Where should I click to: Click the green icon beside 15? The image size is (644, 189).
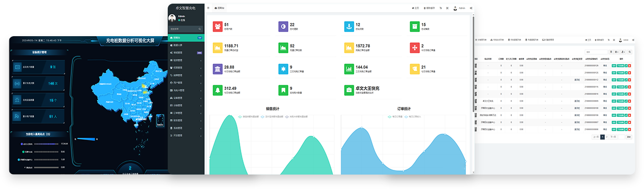click(414, 26)
